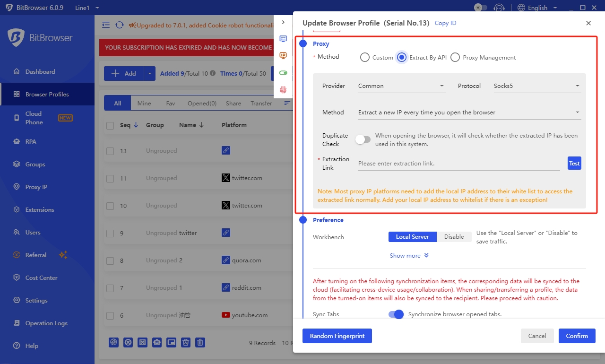Select the Disable workbench option
Image resolution: width=605 pixels, height=364 pixels.
454,237
